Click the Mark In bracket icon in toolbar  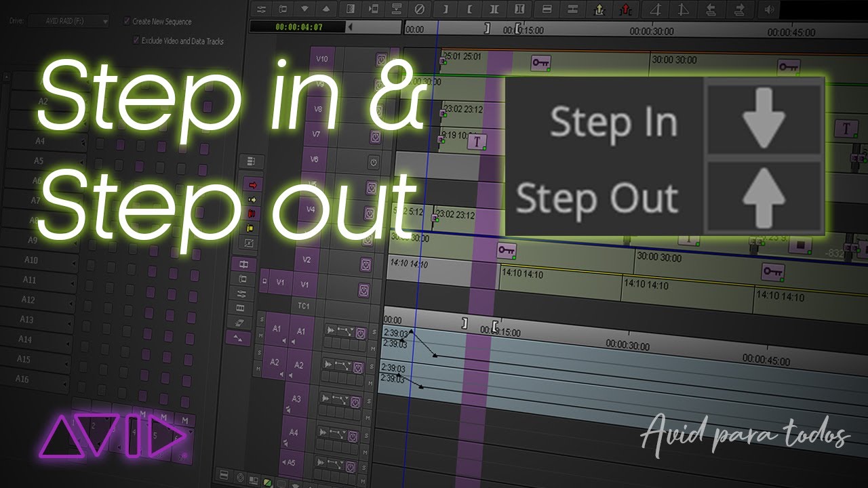pyautogui.click(x=446, y=9)
